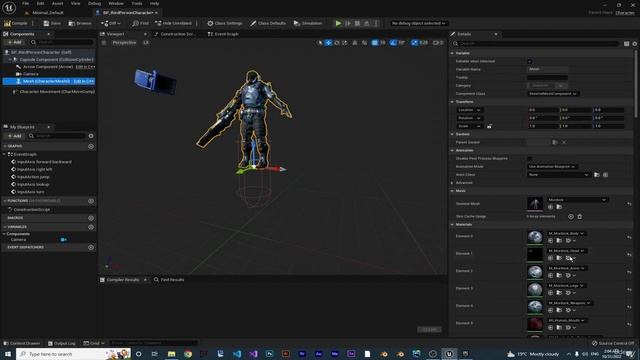Select the rotate gizmo tool in viewport
640x360 pixels.
point(337,42)
